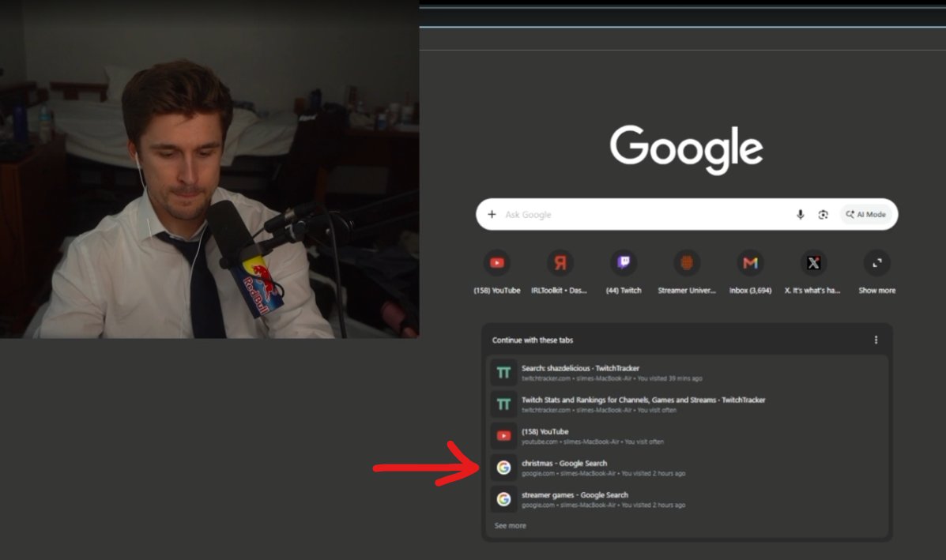Click TwitchTracker icon beside Twitch Stats entry
The width and height of the screenshot is (946, 560).
tap(503, 404)
